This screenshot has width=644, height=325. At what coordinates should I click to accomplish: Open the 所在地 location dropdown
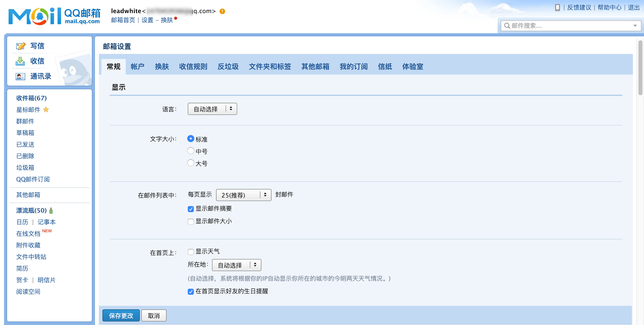[x=236, y=265]
